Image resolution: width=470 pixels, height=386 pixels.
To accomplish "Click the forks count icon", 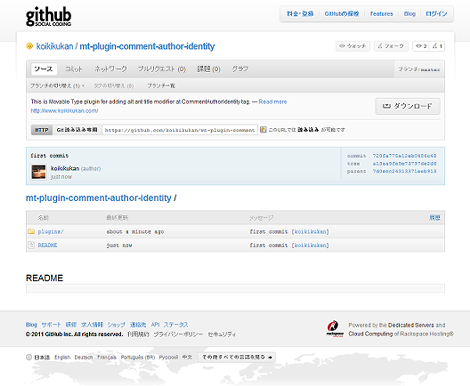I will (x=435, y=46).
